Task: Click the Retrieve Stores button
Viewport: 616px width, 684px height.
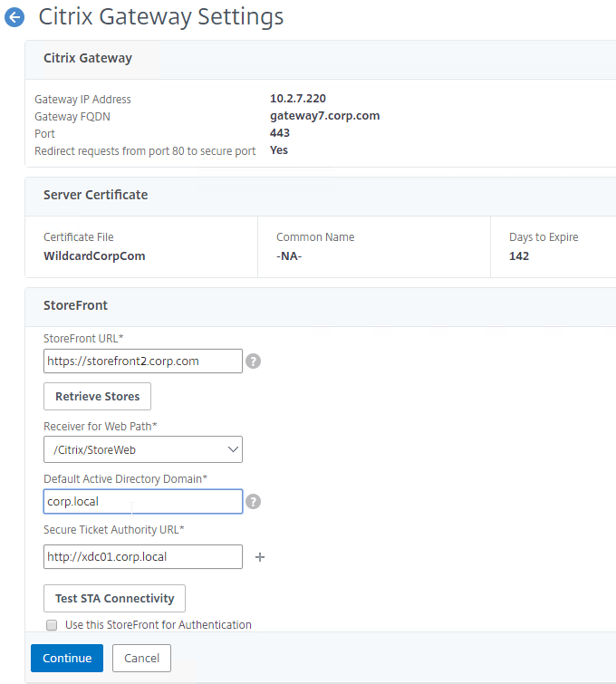Action: [x=97, y=396]
